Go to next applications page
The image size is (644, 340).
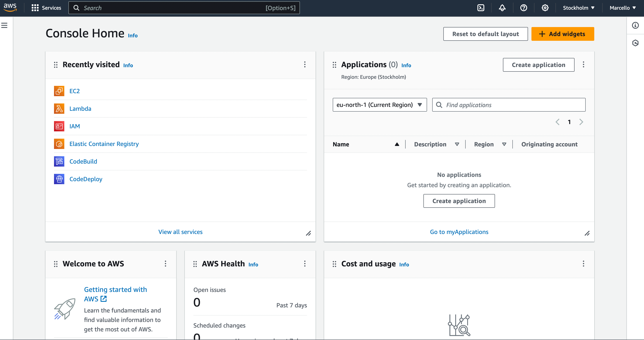[581, 122]
